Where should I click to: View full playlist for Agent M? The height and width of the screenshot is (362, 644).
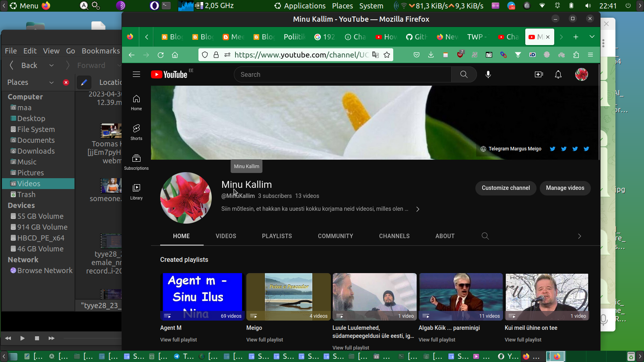(x=179, y=340)
